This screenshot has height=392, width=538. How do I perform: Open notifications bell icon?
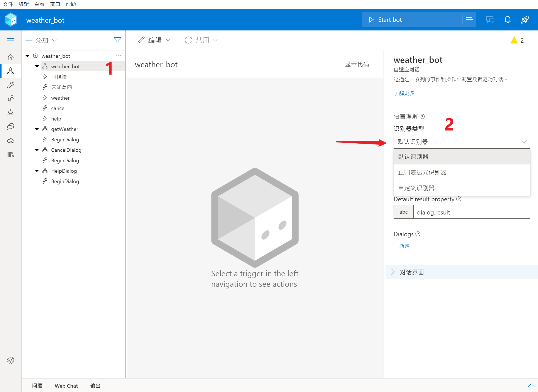click(x=508, y=20)
